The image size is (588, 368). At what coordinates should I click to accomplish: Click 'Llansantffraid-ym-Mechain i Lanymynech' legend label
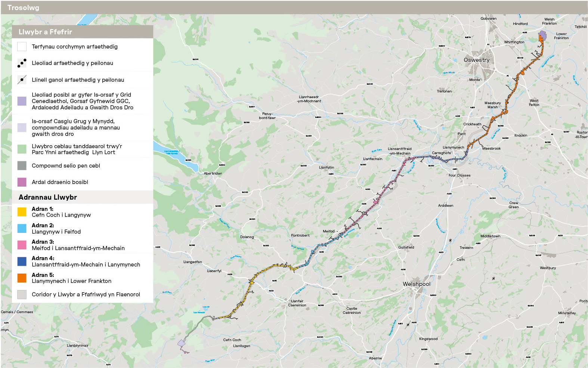86,265
